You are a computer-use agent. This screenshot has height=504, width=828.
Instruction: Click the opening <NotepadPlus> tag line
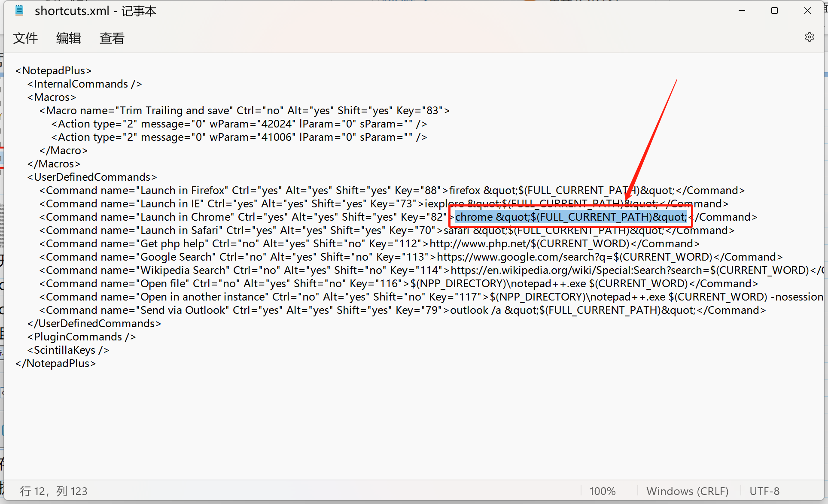53,70
